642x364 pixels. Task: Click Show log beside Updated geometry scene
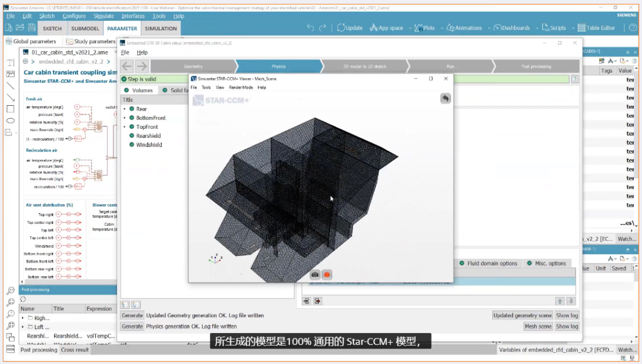click(x=567, y=315)
